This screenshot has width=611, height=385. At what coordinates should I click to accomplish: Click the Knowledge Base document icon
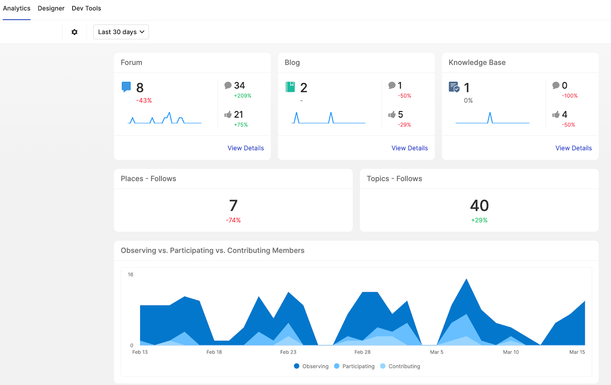[x=454, y=87]
